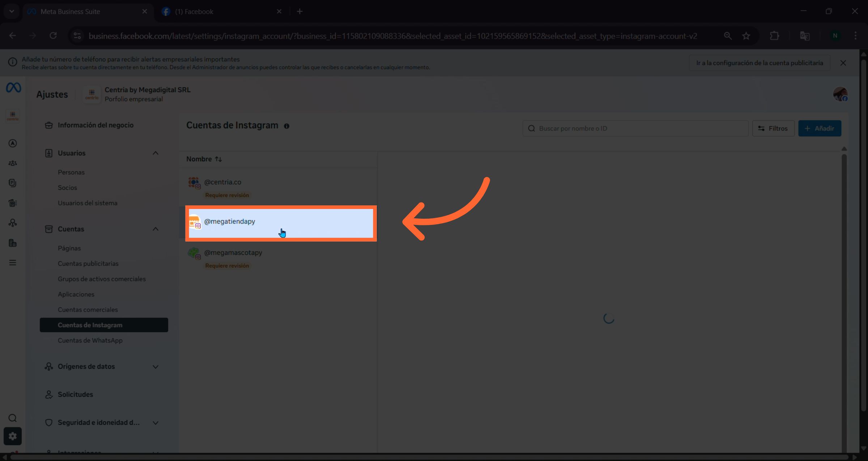Collapse the Usuarios section
868x461 pixels.
click(x=156, y=153)
